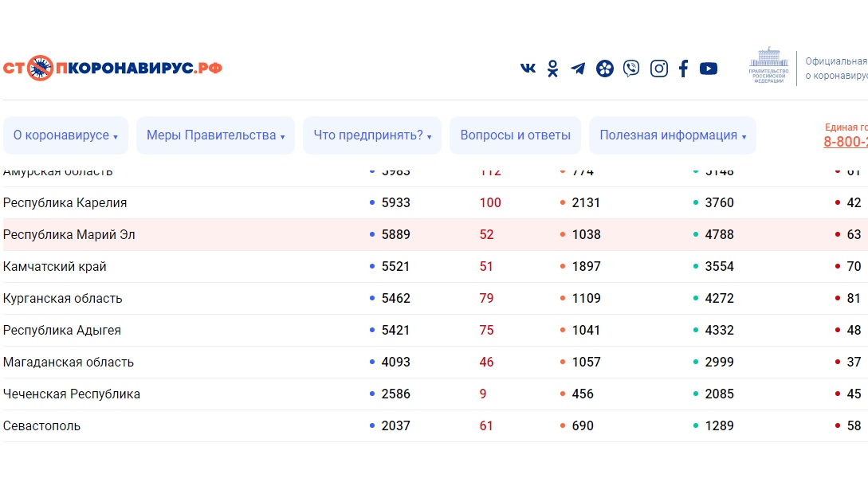The image size is (868, 490).
Task: Click the YouTube icon
Action: click(709, 69)
